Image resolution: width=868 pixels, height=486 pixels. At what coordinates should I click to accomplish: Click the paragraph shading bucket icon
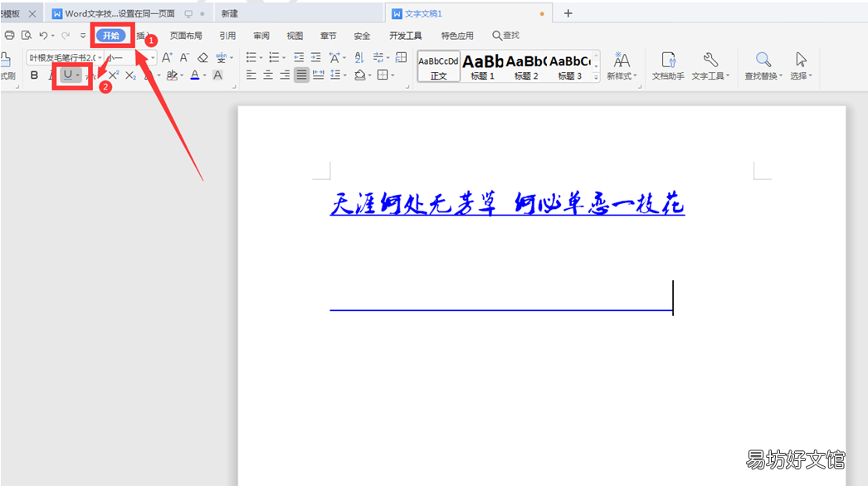pyautogui.click(x=360, y=75)
